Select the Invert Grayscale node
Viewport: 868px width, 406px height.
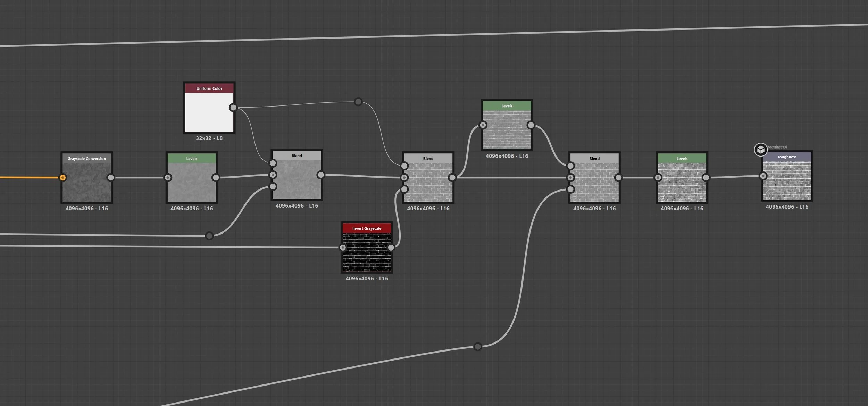point(367,252)
